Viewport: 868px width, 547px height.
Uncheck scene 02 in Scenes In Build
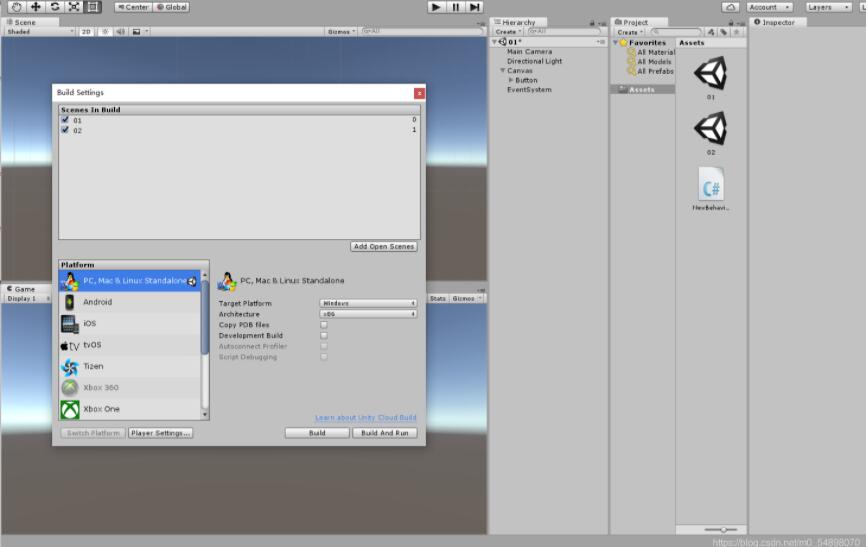65,130
